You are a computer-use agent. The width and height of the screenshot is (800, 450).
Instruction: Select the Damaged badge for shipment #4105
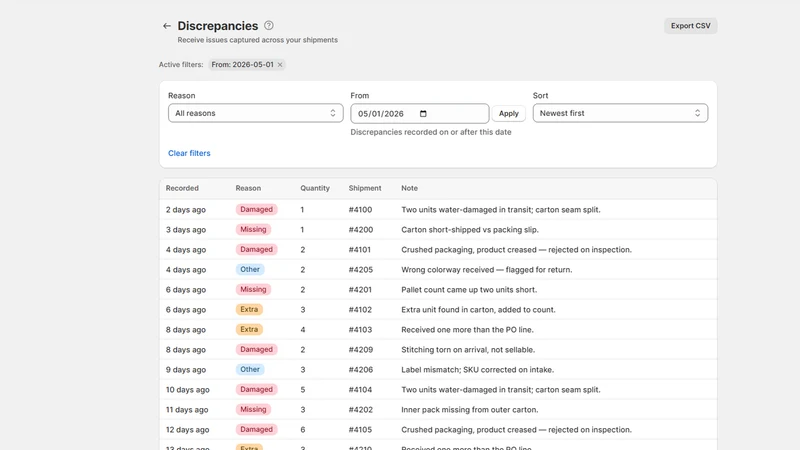pyautogui.click(x=257, y=430)
